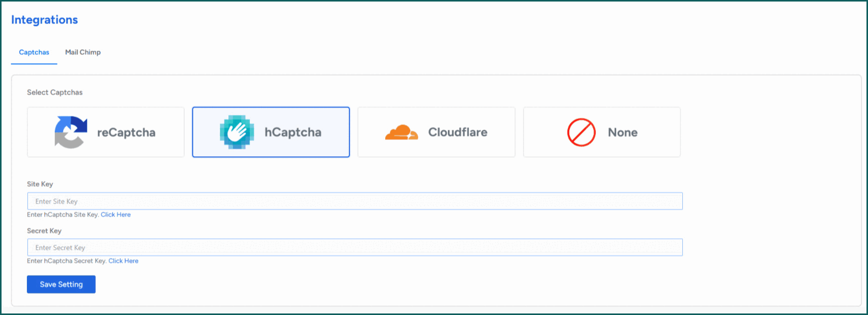Click the hCaptcha hand logo icon
This screenshot has width=868, height=315.
click(x=237, y=132)
